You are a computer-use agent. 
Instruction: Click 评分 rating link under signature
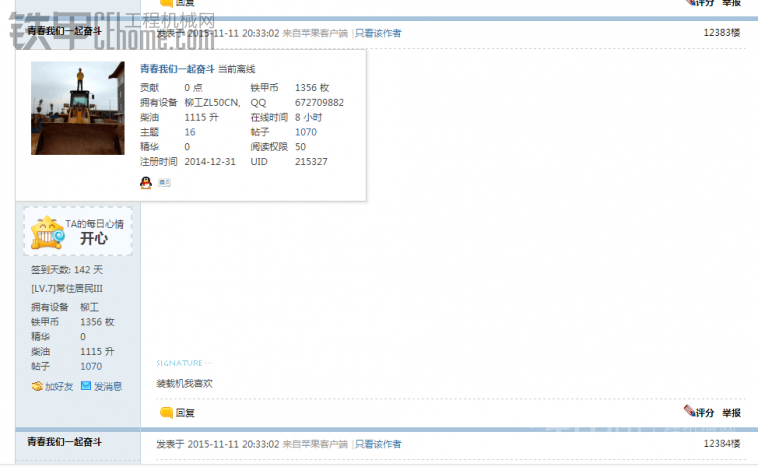705,413
